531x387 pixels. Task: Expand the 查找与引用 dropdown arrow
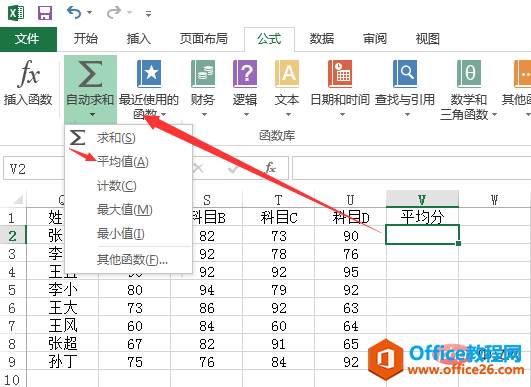click(407, 115)
